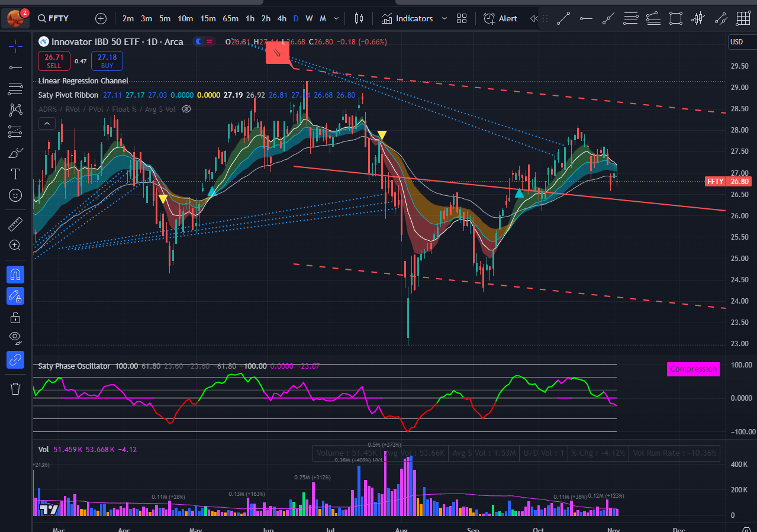Click the TradingView logo on the chart
This screenshot has height=532, width=757.
click(x=49, y=509)
